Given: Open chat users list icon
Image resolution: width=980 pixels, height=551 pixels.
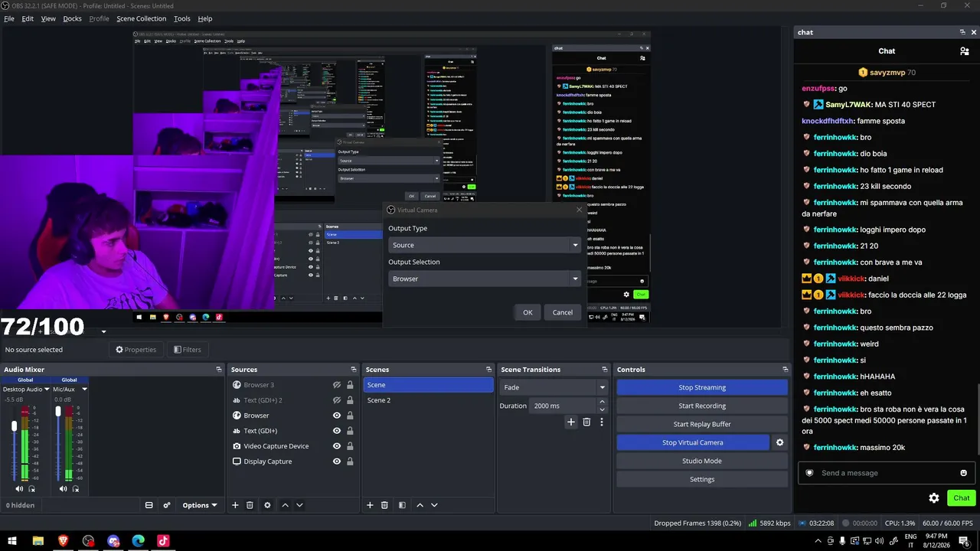Looking at the screenshot, I should click(x=964, y=51).
